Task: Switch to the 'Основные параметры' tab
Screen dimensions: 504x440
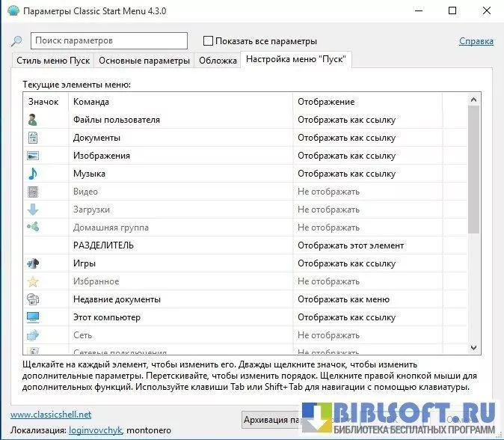Action: (x=144, y=61)
